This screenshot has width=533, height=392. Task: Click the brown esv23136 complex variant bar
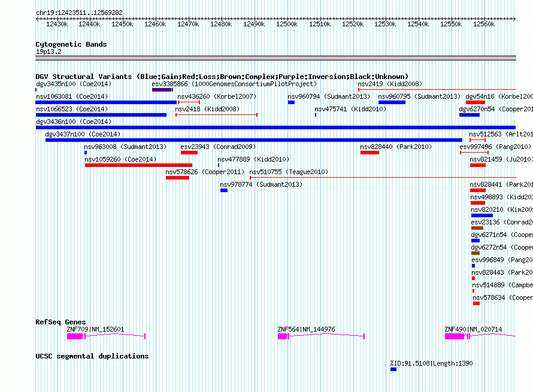coord(477,228)
